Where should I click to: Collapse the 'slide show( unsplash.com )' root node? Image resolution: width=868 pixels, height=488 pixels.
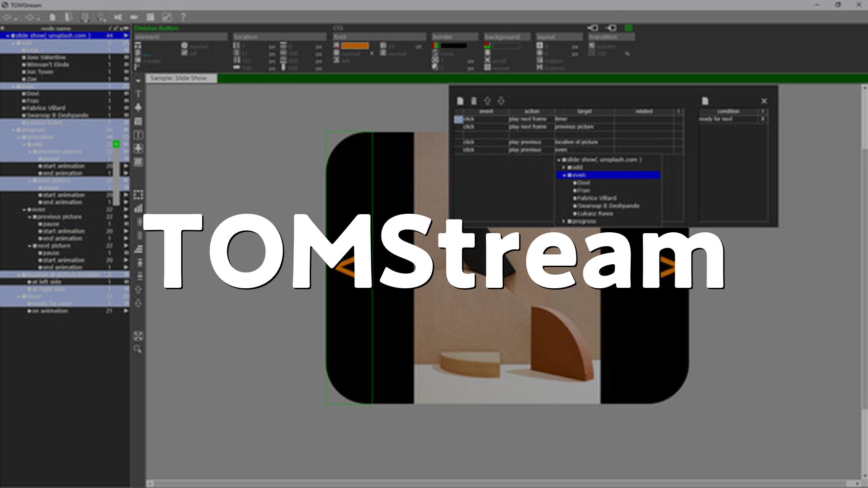tap(8, 35)
